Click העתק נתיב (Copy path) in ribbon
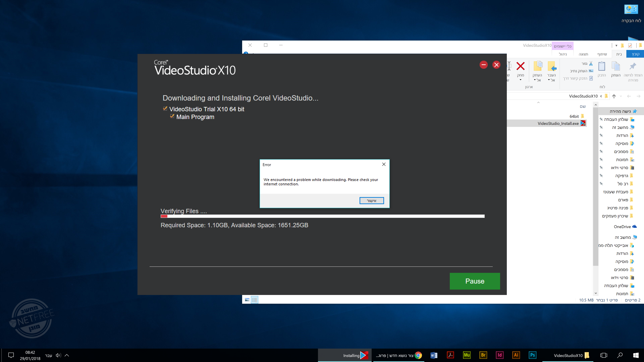 tap(581, 71)
